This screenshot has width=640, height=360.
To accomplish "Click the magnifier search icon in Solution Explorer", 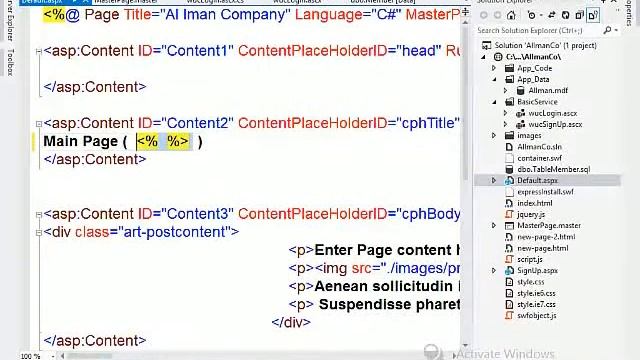I will pos(607,30).
